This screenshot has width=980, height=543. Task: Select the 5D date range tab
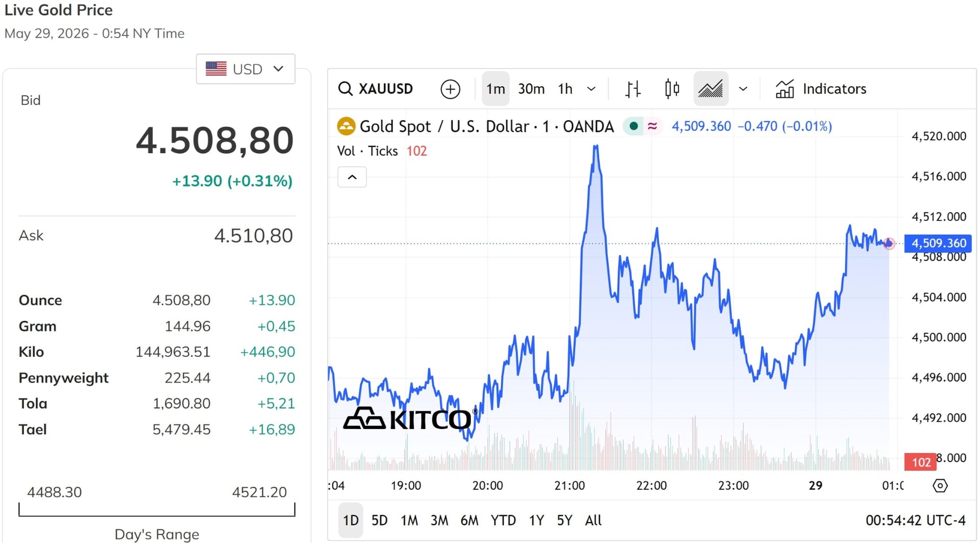(x=379, y=521)
